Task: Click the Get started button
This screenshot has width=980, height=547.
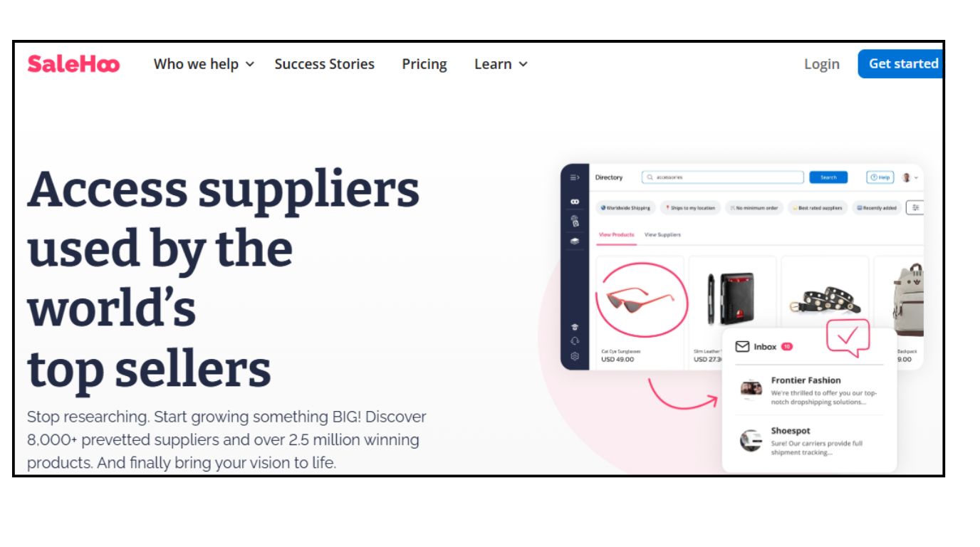Action: [x=901, y=63]
